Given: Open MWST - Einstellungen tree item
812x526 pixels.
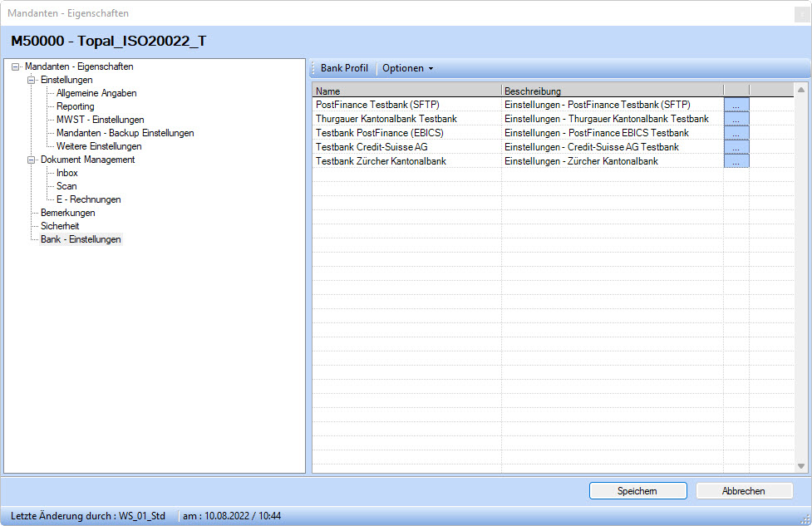Looking at the screenshot, I should (100, 120).
